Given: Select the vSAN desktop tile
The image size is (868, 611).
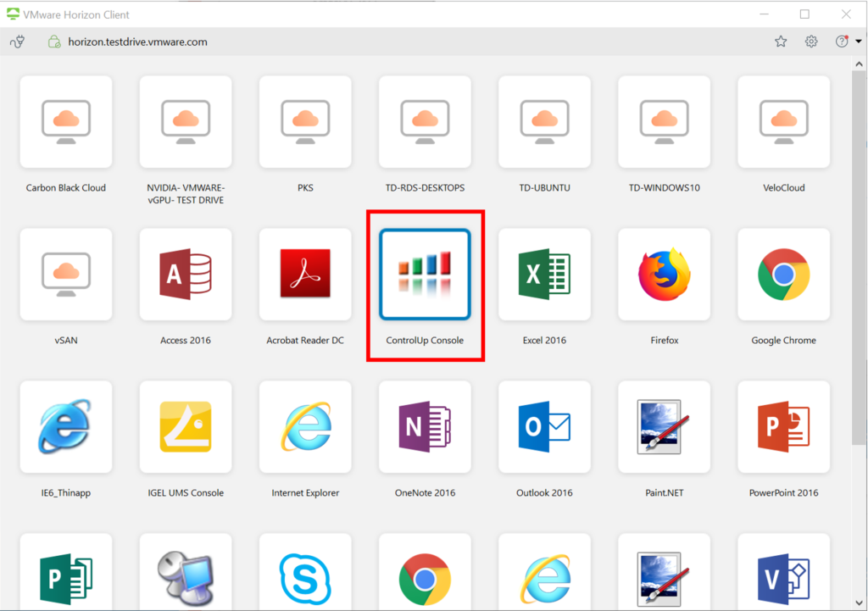Looking at the screenshot, I should (66, 275).
